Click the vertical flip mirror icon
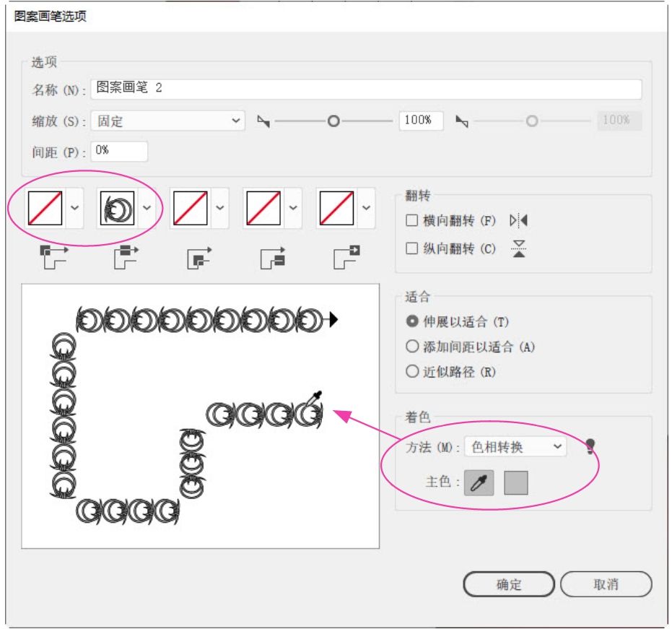 pyautogui.click(x=518, y=248)
